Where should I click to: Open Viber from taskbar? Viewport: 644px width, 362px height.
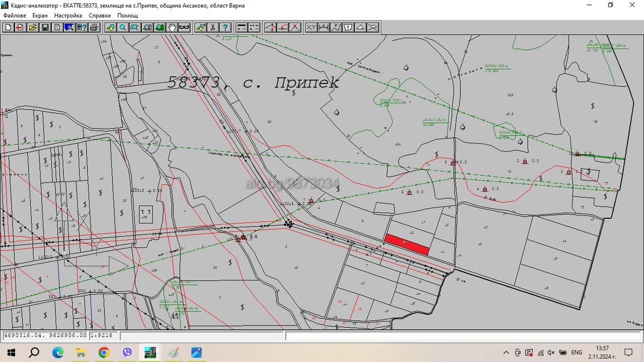127,352
